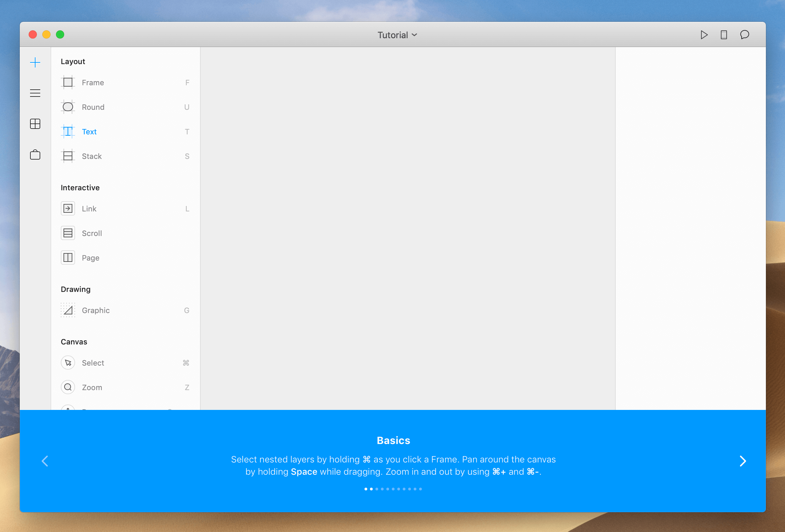Screen dimensions: 785x532
Task: Select the Graphic drawing tool icon
Action: 68,310
